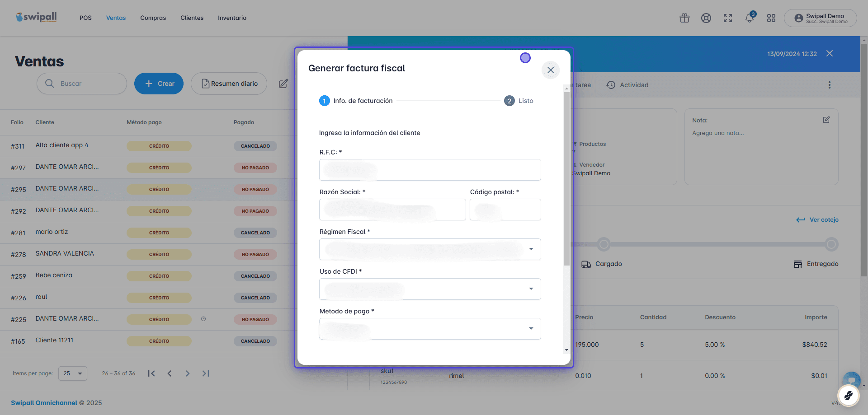Open the Metodo de pago dropdown
Screen dimensions: 868x415
[x=430, y=329]
